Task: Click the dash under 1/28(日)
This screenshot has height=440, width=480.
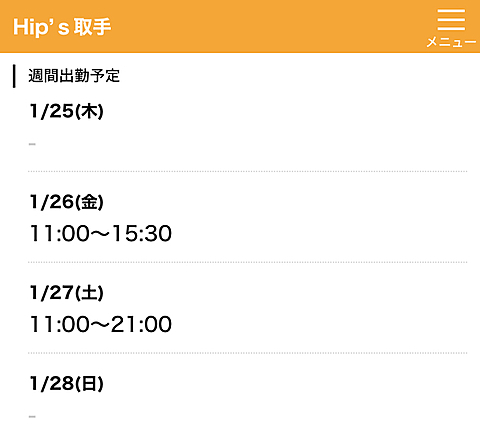Action: click(x=32, y=416)
